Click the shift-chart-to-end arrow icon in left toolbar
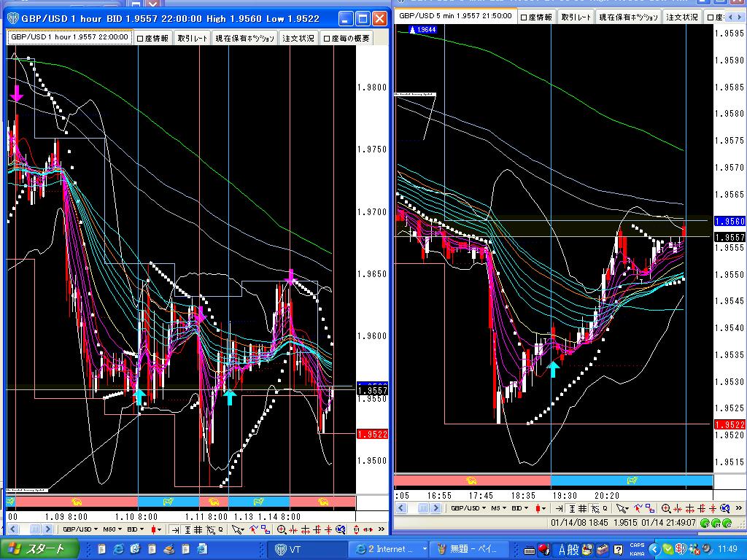The image size is (747, 560). coord(175,529)
